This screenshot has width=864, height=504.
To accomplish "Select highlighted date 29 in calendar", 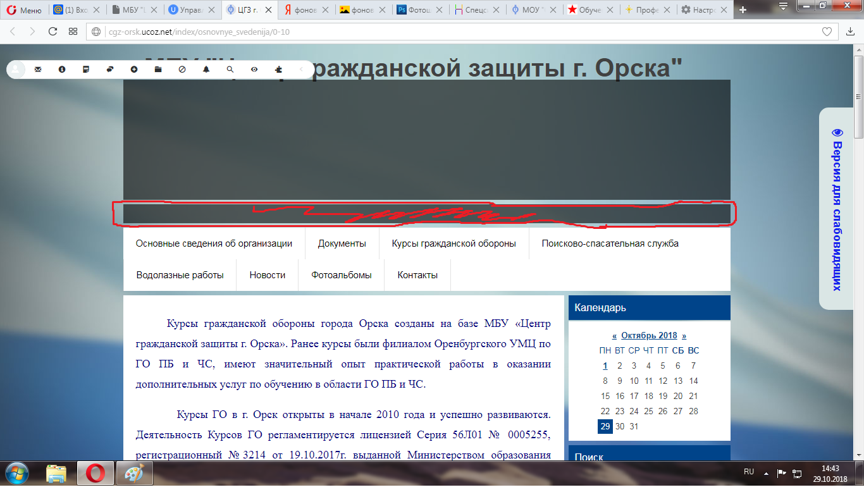I will (x=605, y=426).
